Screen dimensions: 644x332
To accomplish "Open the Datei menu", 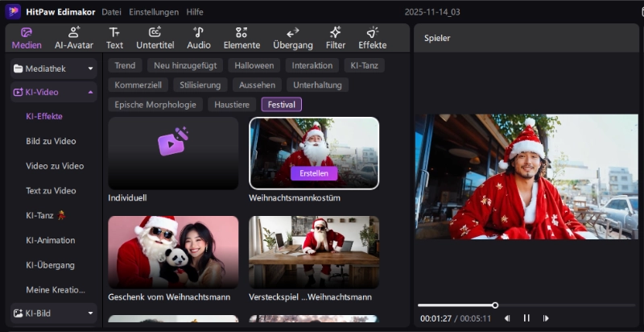I will (x=111, y=12).
